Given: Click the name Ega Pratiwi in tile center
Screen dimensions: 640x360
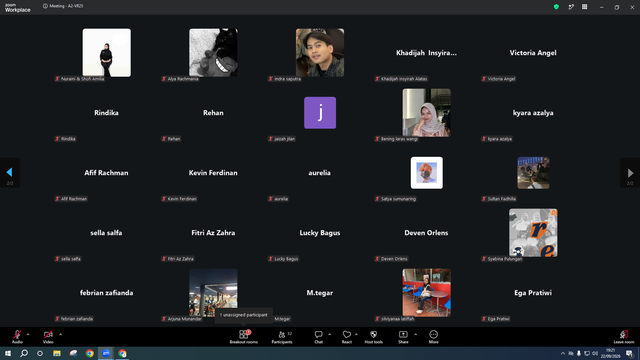Looking at the screenshot, I should pyautogui.click(x=533, y=293).
